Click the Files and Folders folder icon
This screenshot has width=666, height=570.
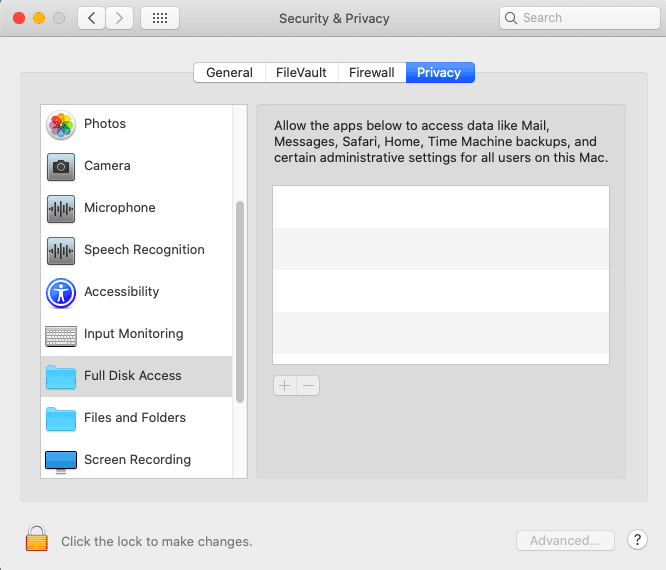click(x=61, y=419)
